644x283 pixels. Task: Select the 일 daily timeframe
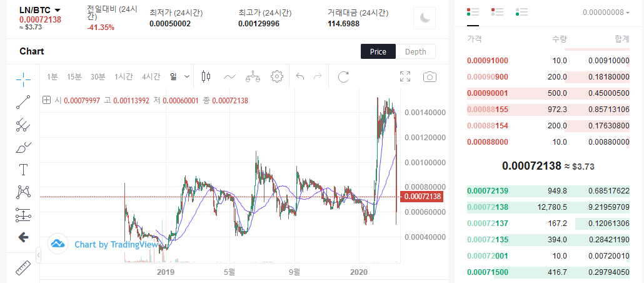(173, 76)
